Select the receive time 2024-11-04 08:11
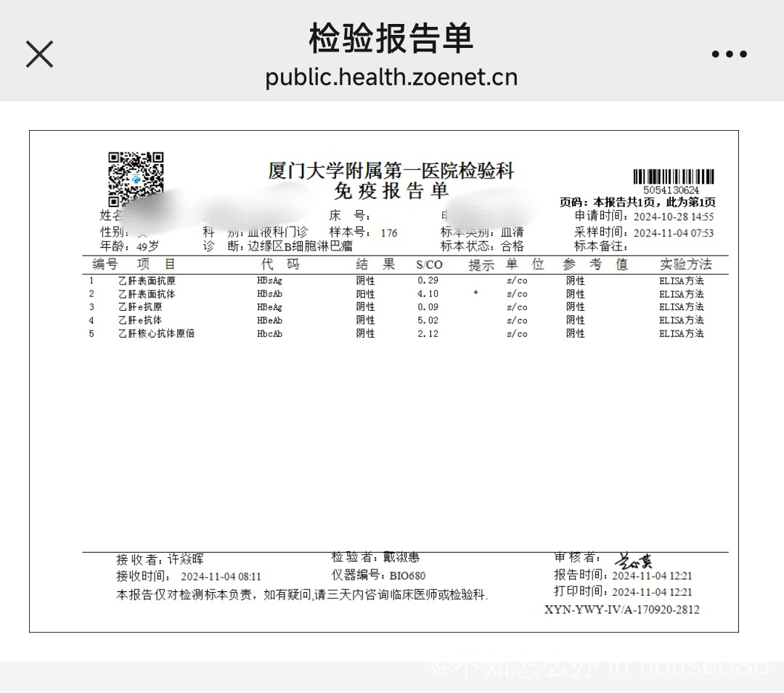 221,577
